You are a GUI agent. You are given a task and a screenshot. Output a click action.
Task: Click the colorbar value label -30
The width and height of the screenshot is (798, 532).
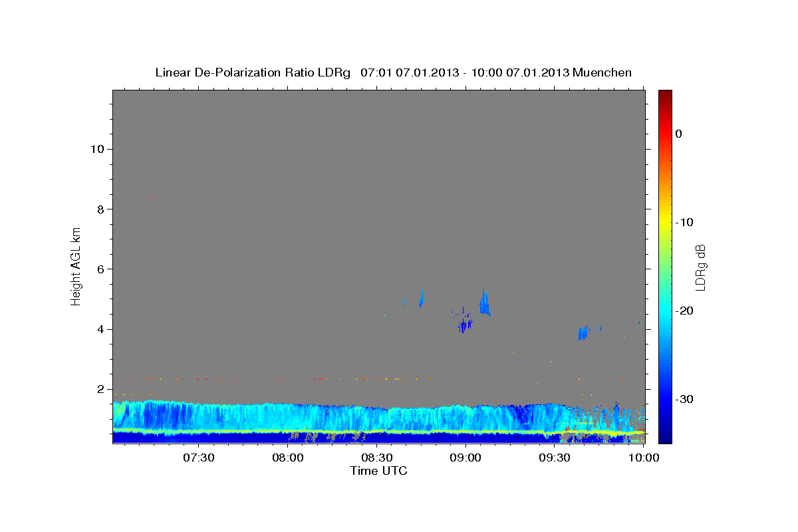pyautogui.click(x=685, y=399)
